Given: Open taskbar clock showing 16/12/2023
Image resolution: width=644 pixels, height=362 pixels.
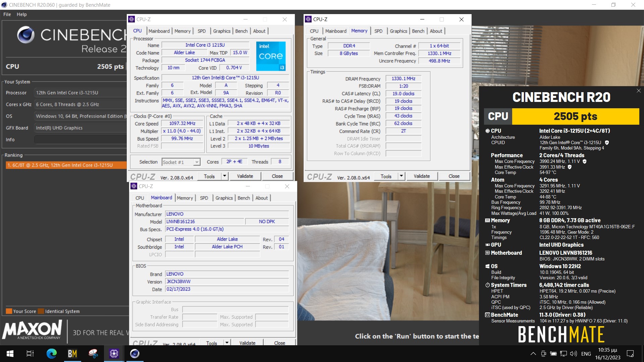Looking at the screenshot, I should point(608,354).
